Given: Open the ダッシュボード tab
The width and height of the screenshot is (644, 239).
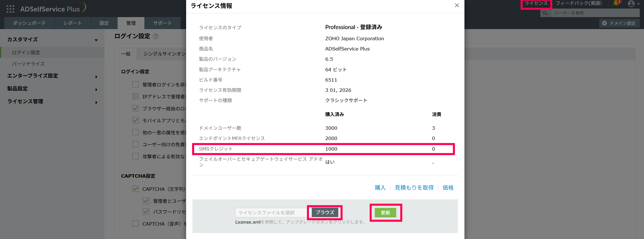Looking at the screenshot, I should click(29, 23).
